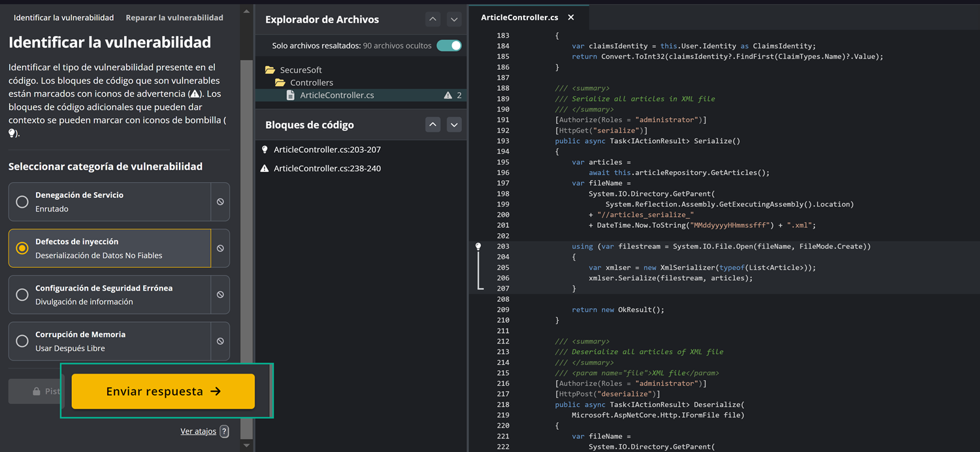
Task: Click strike-out icon for Corrupción de Memoria
Action: (220, 341)
